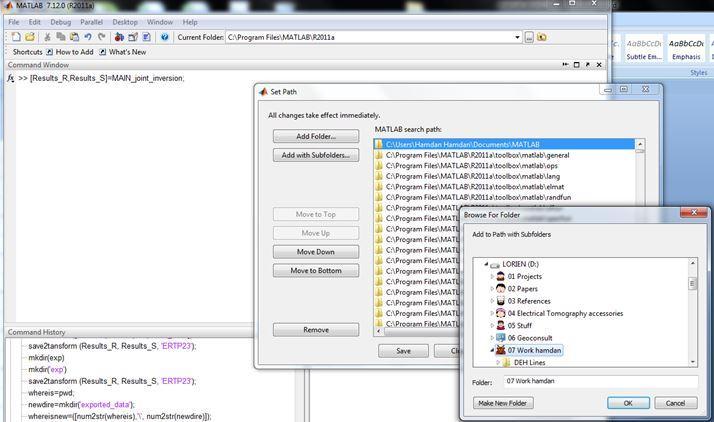Click the Paste clipboard icon in toolbar
Image resolution: width=714 pixels, height=422 pixels.
pos(74,37)
